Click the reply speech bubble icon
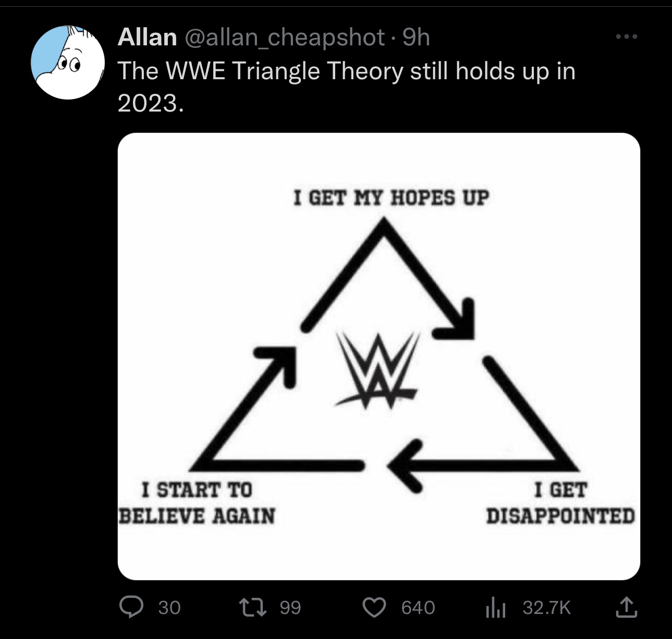 pos(128,607)
